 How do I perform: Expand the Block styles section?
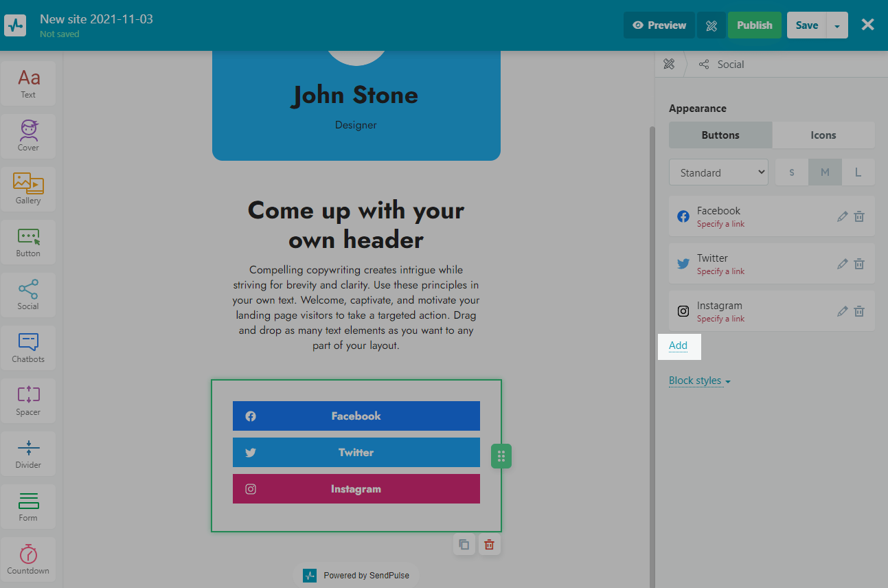point(699,381)
